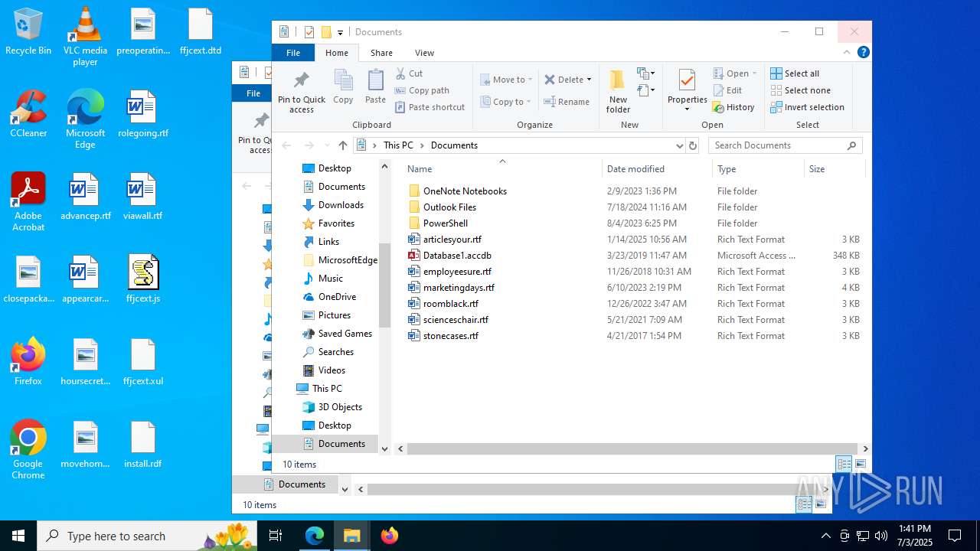Click Invert selection in the ribbon

coord(807,107)
